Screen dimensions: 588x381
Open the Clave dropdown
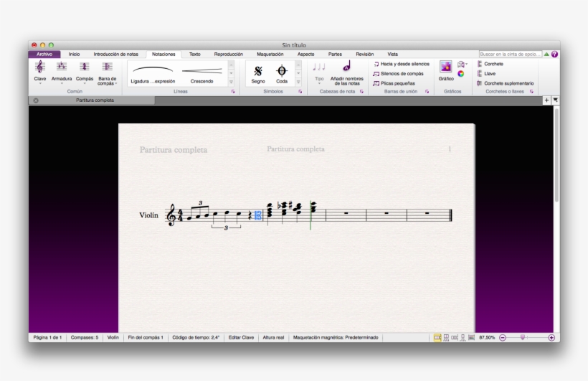click(x=40, y=72)
